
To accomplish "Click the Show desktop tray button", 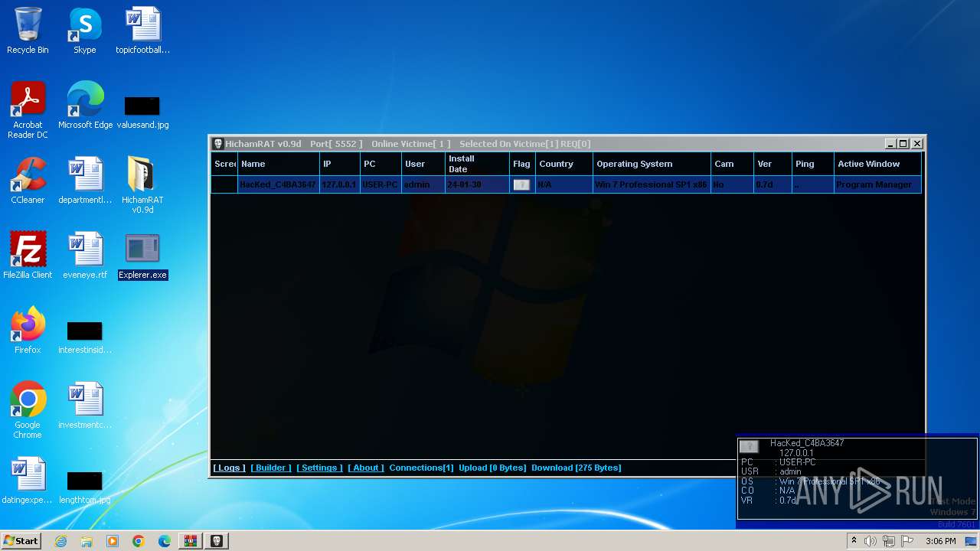I will [972, 541].
